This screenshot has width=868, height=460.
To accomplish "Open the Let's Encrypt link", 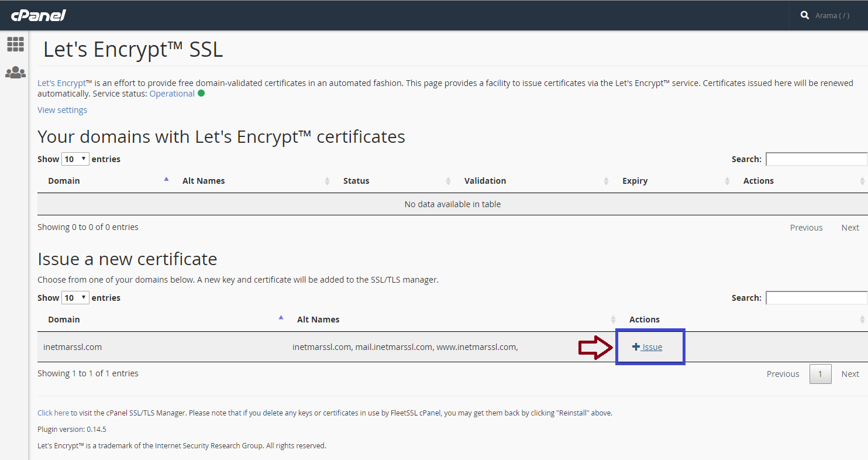I will pyautogui.click(x=61, y=83).
